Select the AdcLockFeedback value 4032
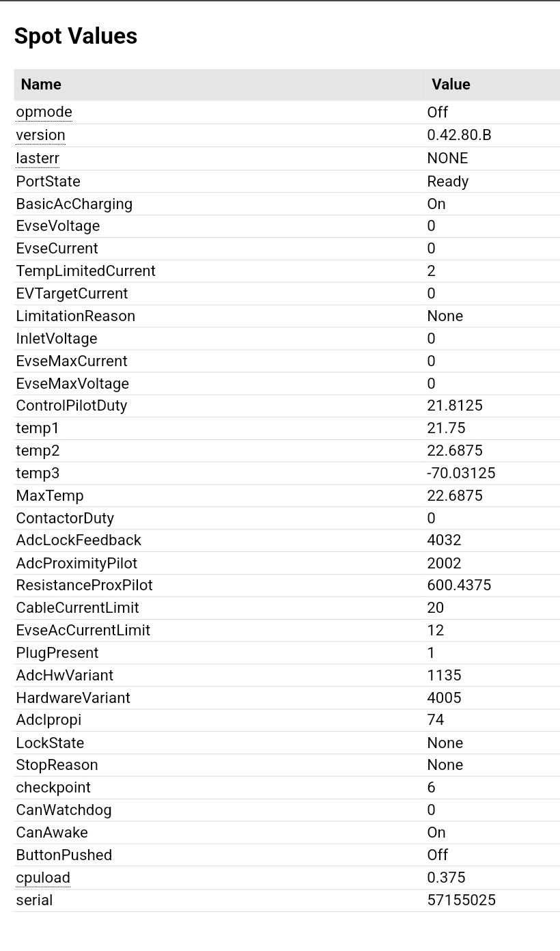560x951 pixels. click(444, 540)
